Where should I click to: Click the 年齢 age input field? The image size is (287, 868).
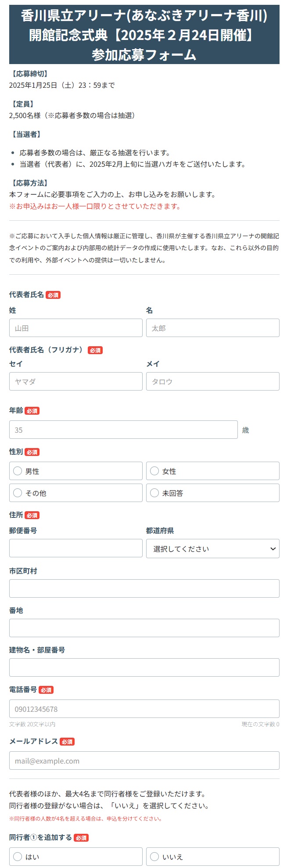[x=123, y=430]
